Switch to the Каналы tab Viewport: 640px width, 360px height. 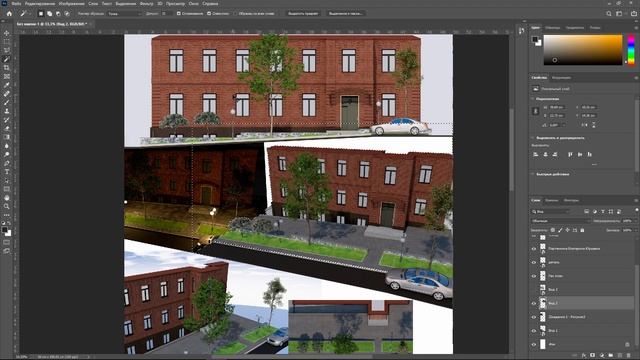(x=551, y=200)
